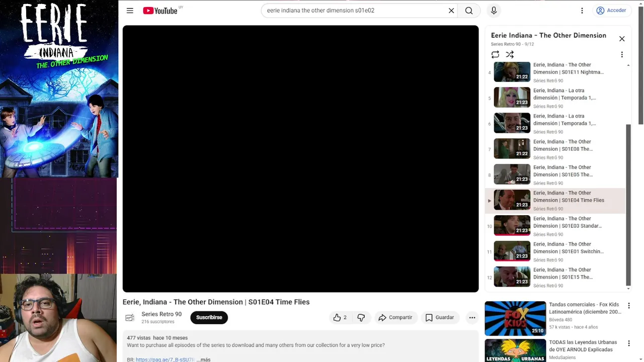Toggle playlist shuffle

coord(510,54)
